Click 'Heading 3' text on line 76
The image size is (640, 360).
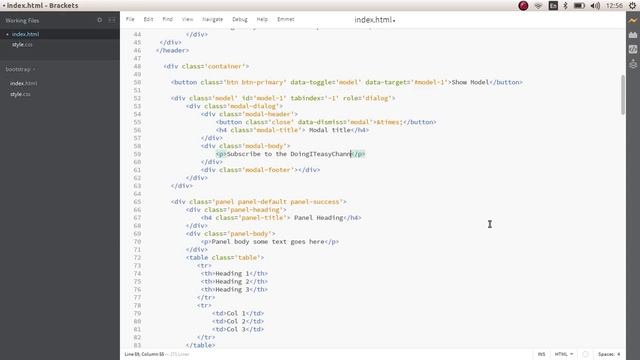(x=232, y=290)
